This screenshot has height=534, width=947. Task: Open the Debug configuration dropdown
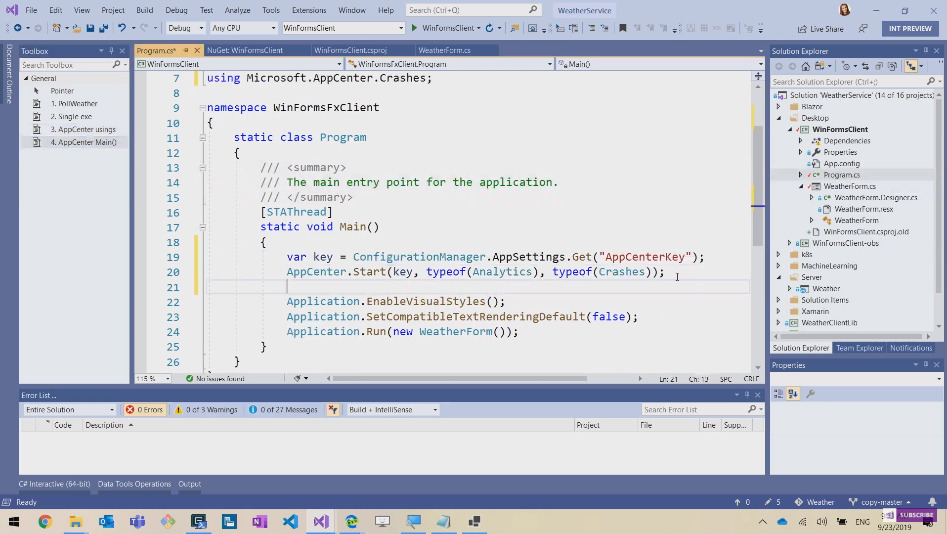coord(185,28)
